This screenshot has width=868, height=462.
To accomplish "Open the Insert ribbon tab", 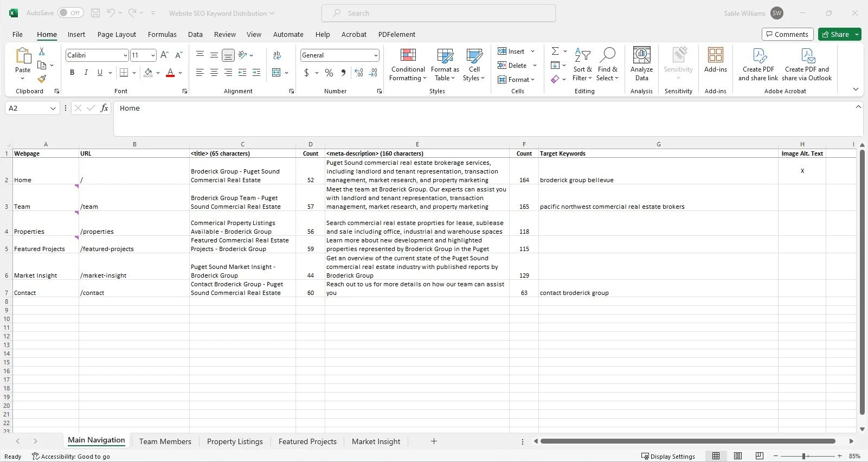I will pos(76,34).
